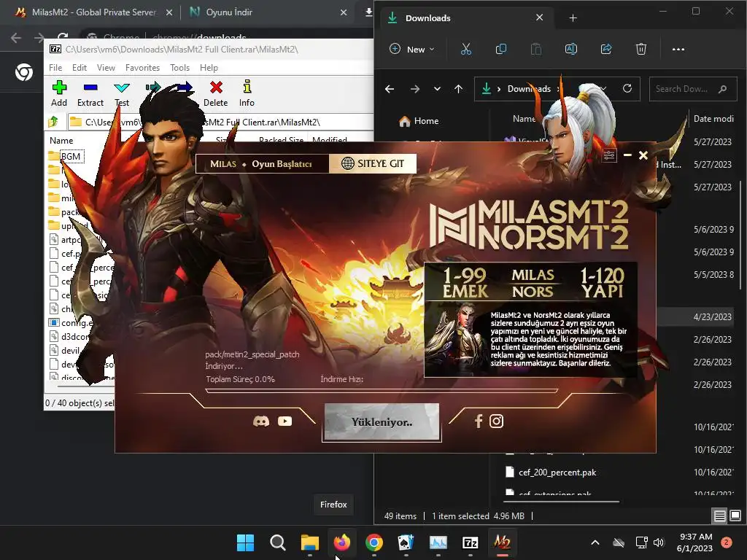The width and height of the screenshot is (747, 560).
Task: Open Windows Start menu
Action: pyautogui.click(x=245, y=542)
